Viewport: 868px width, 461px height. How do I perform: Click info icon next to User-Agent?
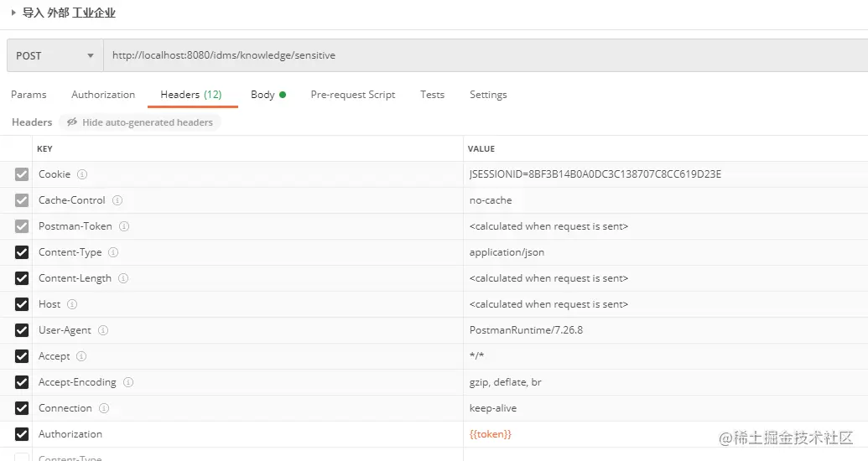(x=103, y=330)
